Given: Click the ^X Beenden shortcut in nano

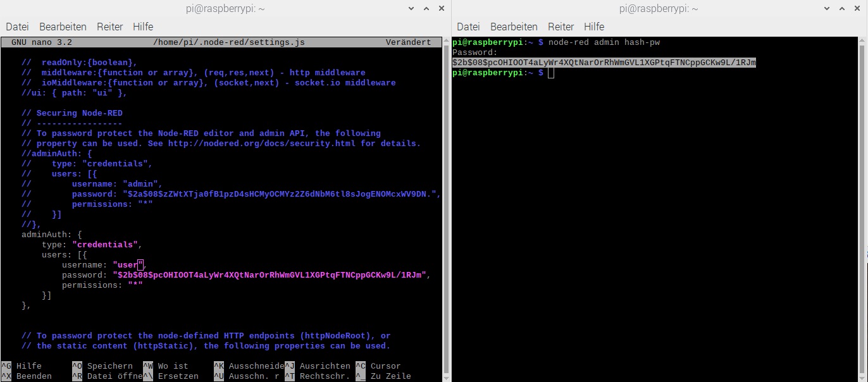Looking at the screenshot, I should tap(27, 376).
